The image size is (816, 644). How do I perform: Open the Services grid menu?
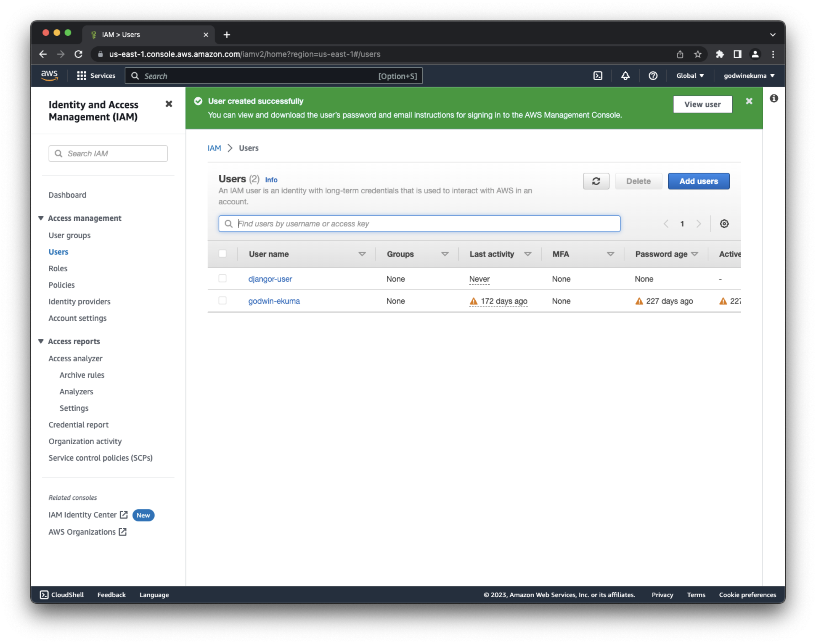[96, 76]
